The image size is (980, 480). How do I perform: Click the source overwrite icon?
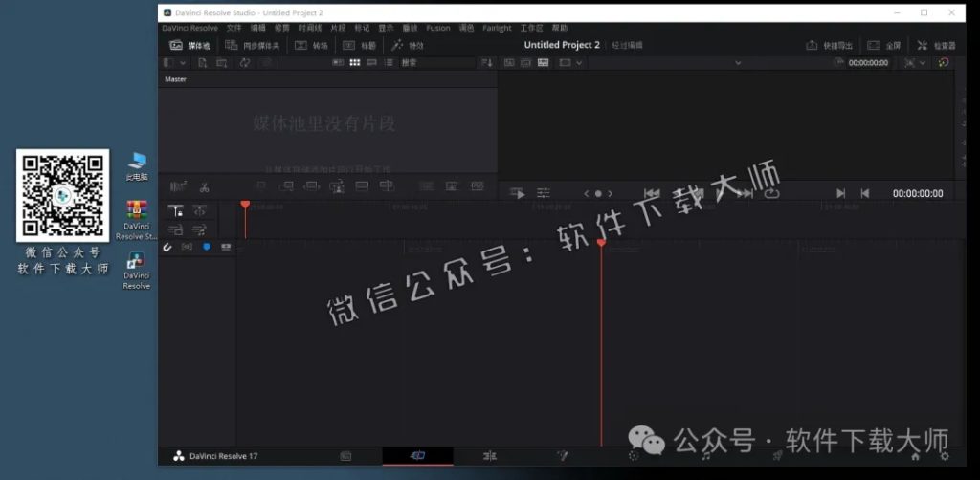[387, 186]
